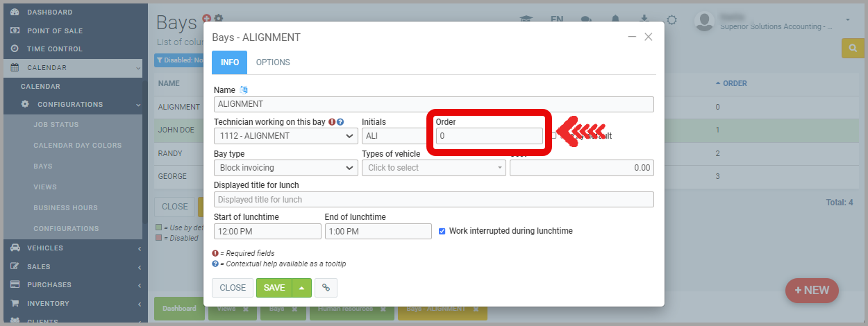Click the translate icon next to Name
This screenshot has height=326, width=868.
click(244, 90)
